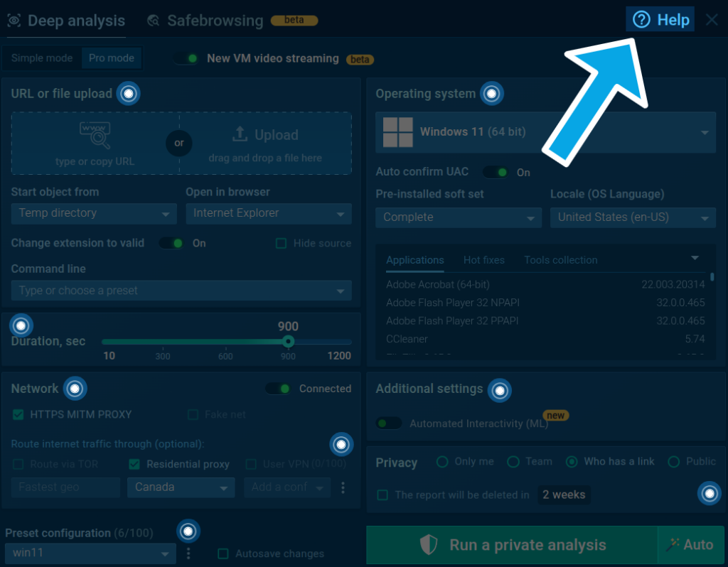Click hint marker above Duration, sec

coord(21,325)
